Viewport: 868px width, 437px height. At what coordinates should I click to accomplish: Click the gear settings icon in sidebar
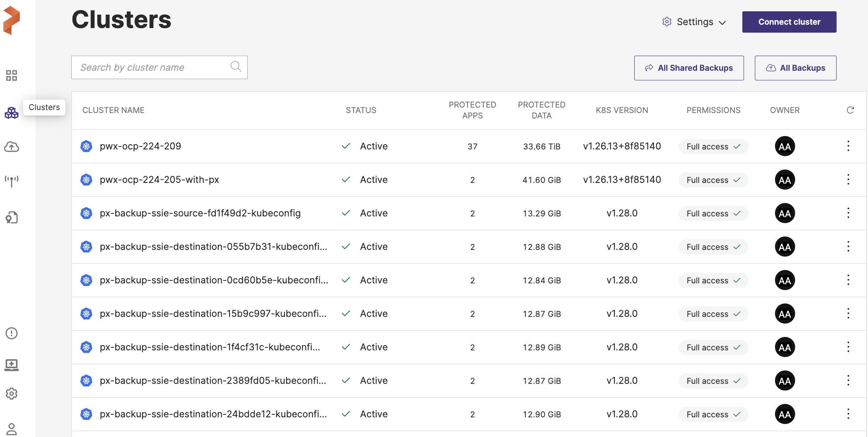[11, 393]
